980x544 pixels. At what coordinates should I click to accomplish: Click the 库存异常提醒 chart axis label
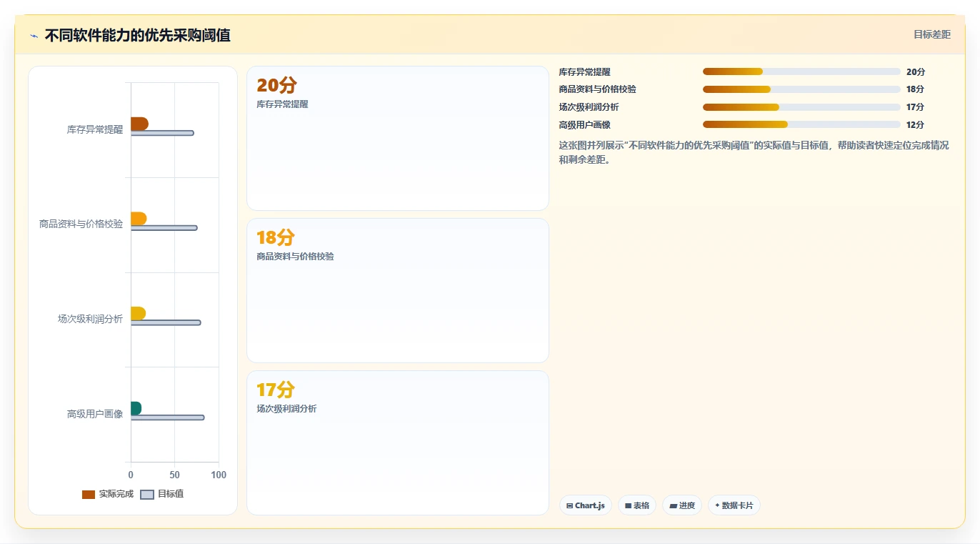pos(95,130)
